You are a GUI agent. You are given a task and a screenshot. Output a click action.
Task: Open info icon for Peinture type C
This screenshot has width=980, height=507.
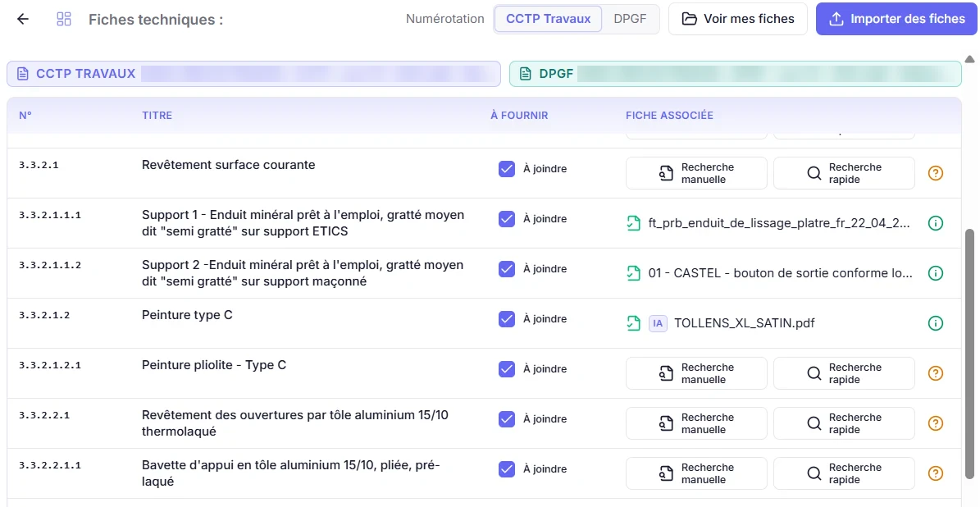935,323
